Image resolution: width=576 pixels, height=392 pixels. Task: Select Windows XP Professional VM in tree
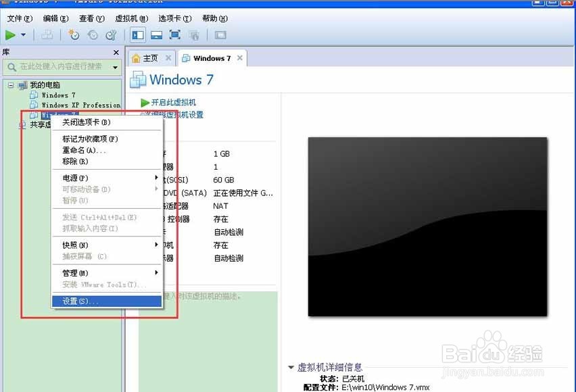[81, 105]
